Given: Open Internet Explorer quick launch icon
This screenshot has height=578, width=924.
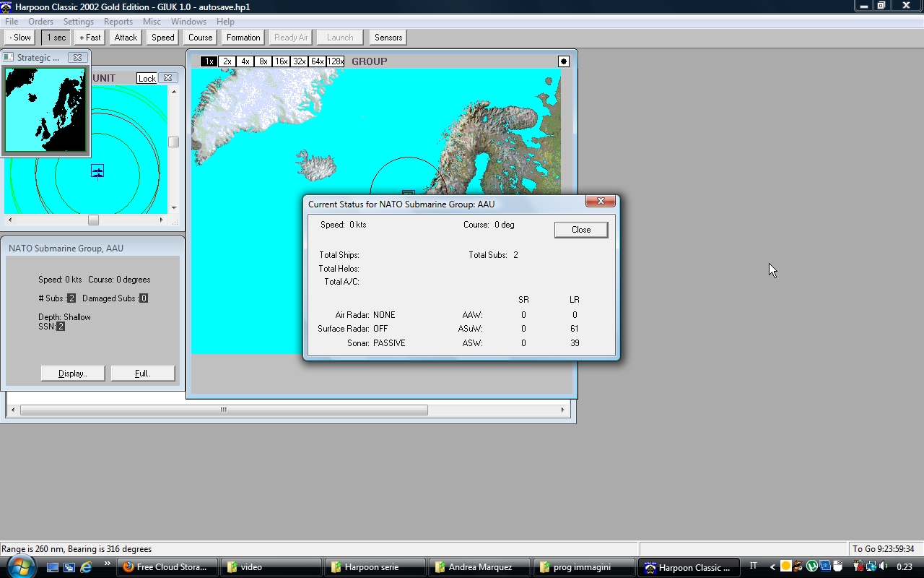Looking at the screenshot, I should click(x=86, y=567).
